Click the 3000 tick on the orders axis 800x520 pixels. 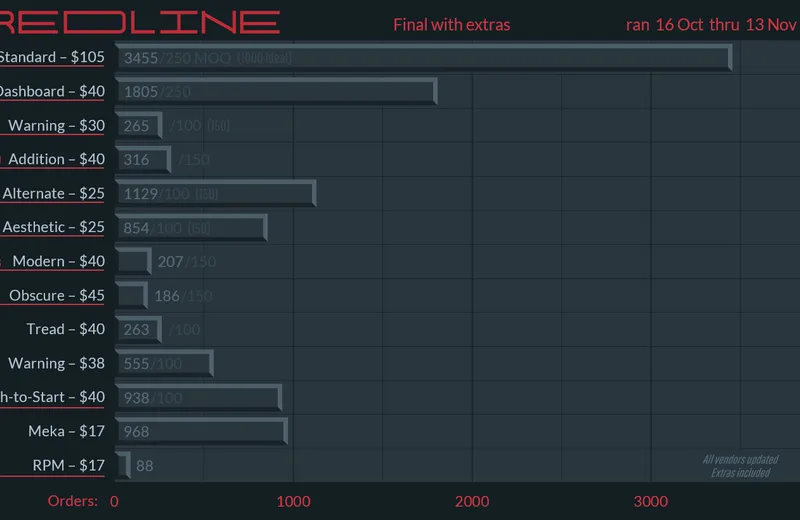[651, 502]
